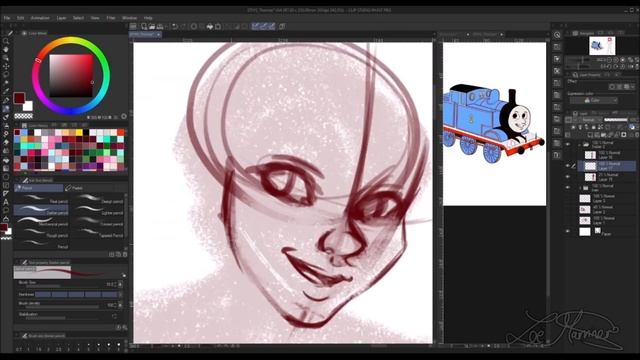This screenshot has height=360, width=640.
Task: Toggle visibility of Layer 19
Action: coord(568,177)
